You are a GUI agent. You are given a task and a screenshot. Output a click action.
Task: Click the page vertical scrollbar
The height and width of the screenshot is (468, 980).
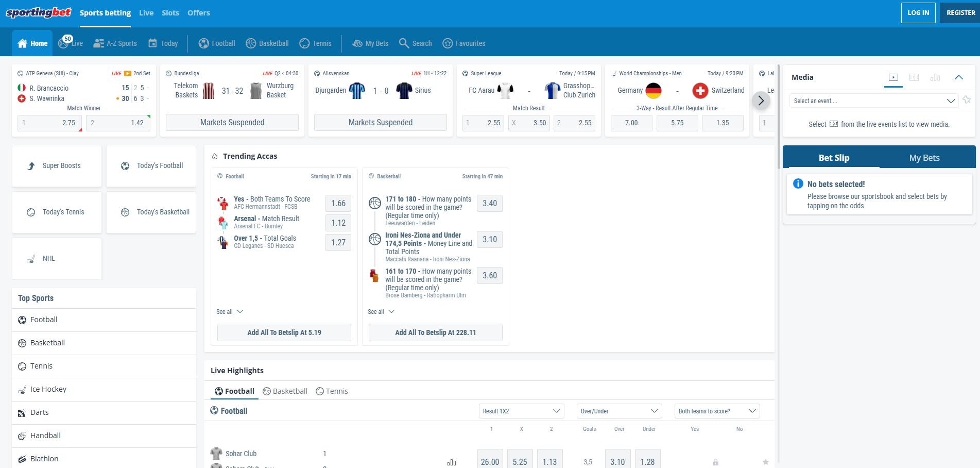(779, 116)
